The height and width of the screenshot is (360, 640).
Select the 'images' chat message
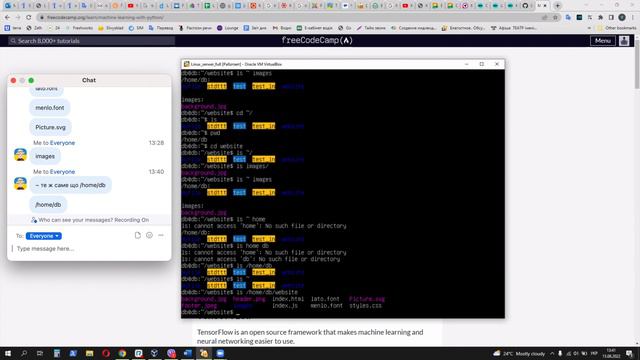click(45, 156)
